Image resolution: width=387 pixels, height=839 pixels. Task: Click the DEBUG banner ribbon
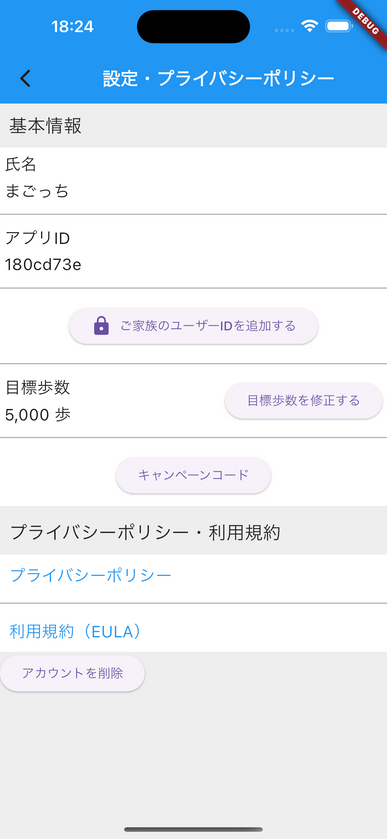click(x=366, y=19)
